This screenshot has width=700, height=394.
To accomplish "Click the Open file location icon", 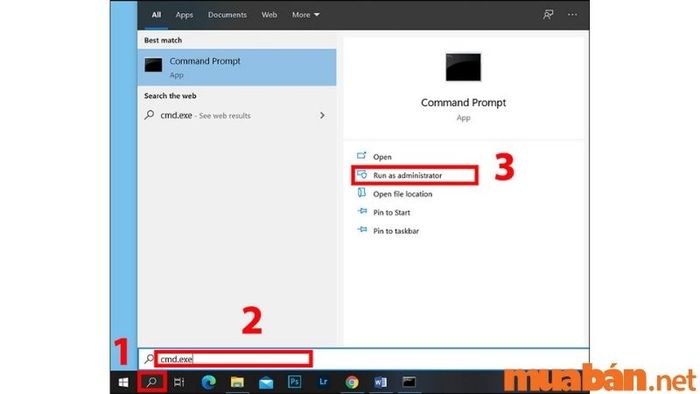I will coord(362,193).
